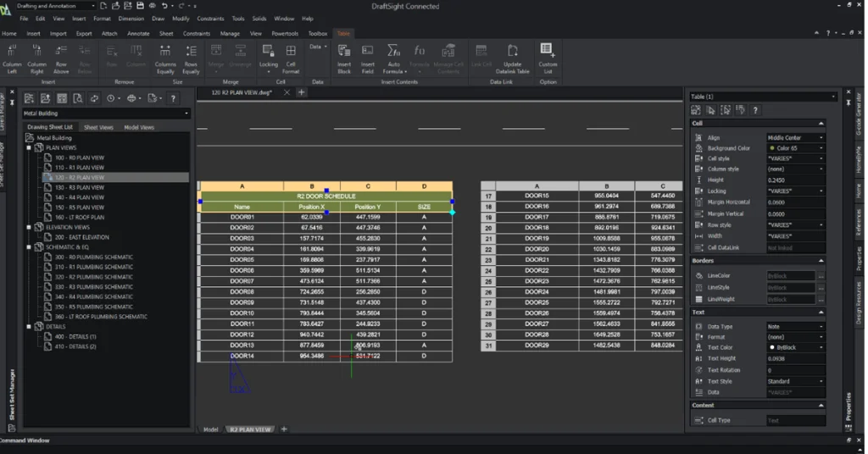Collapse the SCHEMATIC & EQ node
The image size is (868, 454).
point(29,247)
